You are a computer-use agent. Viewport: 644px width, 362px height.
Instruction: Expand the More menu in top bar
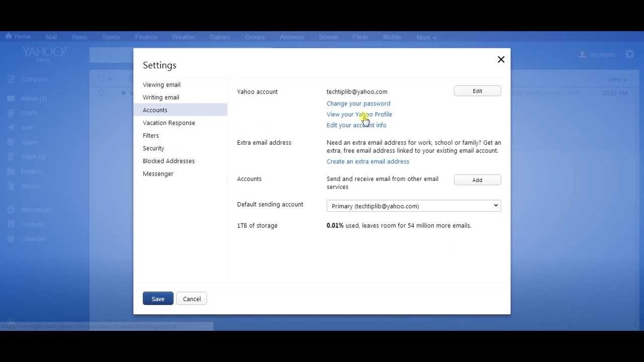(x=426, y=38)
